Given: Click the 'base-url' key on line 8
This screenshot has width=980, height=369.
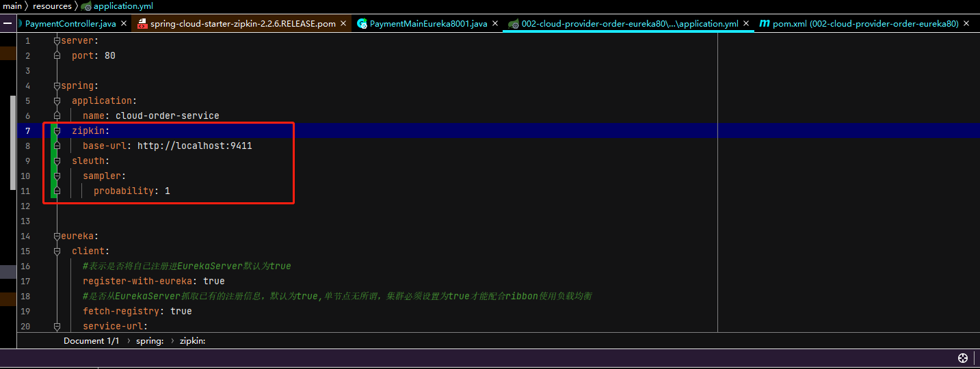Looking at the screenshot, I should pos(105,146).
